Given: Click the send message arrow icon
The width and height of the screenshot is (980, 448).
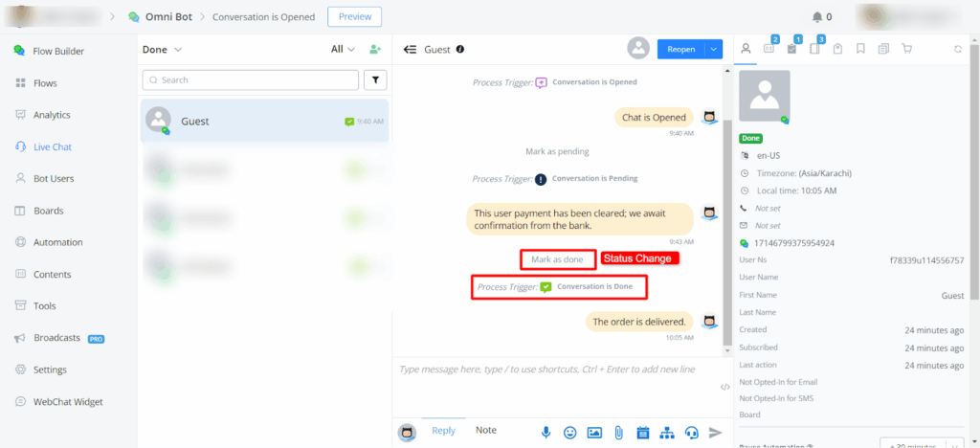Looking at the screenshot, I should [715, 432].
